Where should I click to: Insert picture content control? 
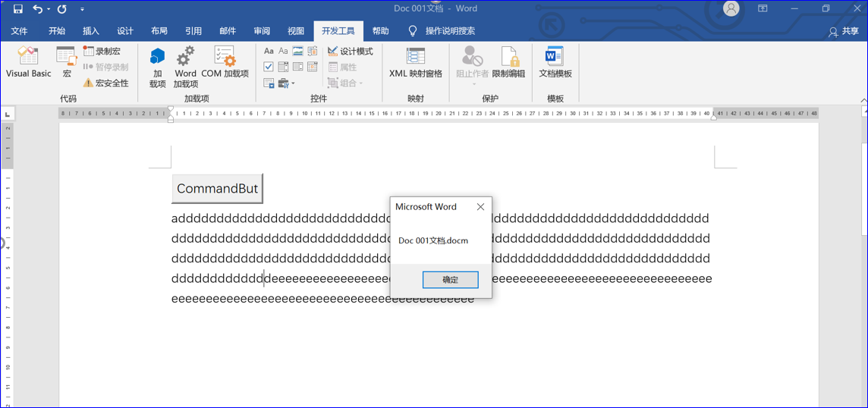298,52
